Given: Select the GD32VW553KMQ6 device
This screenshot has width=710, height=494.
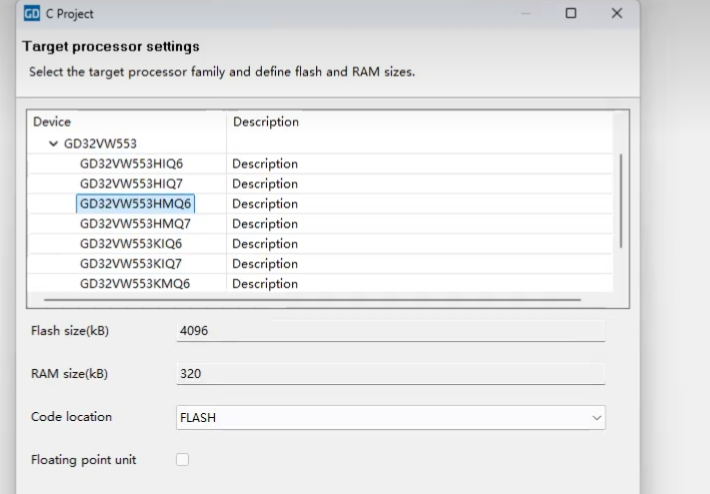Looking at the screenshot, I should click(135, 284).
